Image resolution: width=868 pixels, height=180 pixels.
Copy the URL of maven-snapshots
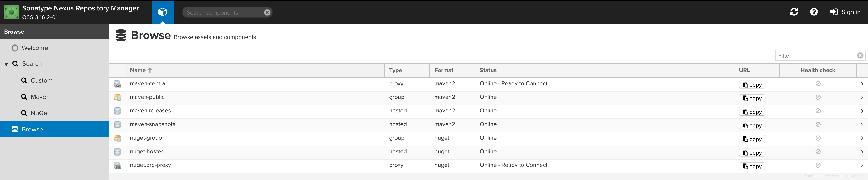[752, 125]
